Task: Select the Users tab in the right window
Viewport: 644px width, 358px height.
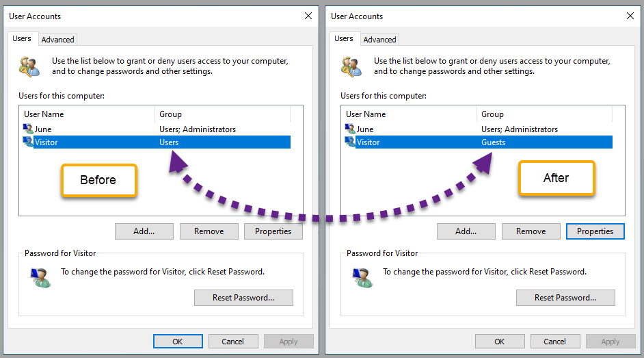Action: coord(344,38)
